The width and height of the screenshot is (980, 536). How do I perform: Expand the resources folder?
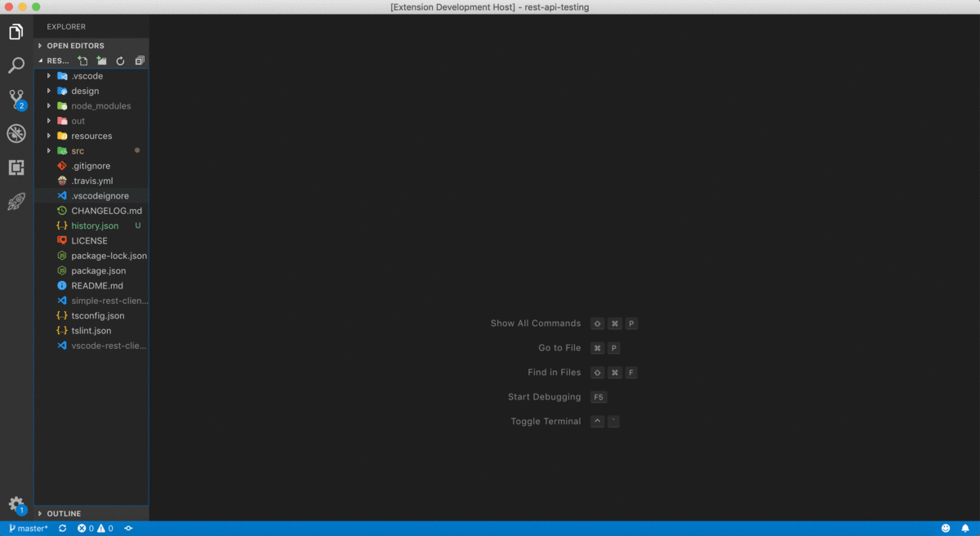[91, 136]
